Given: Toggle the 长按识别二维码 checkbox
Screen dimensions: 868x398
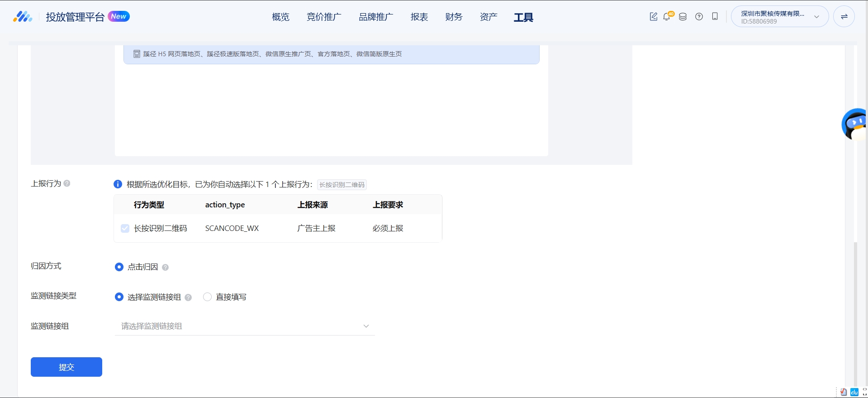Looking at the screenshot, I should click(125, 228).
